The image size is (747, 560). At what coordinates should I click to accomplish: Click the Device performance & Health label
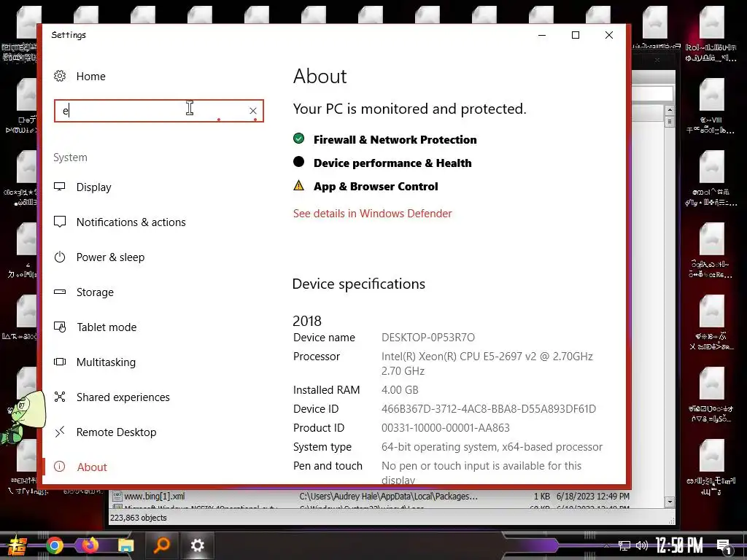tap(392, 163)
